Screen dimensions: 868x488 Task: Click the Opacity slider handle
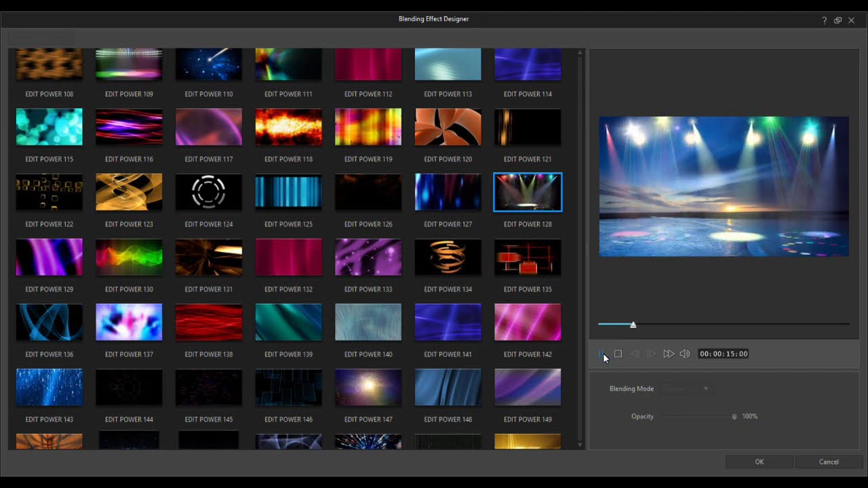[734, 417]
